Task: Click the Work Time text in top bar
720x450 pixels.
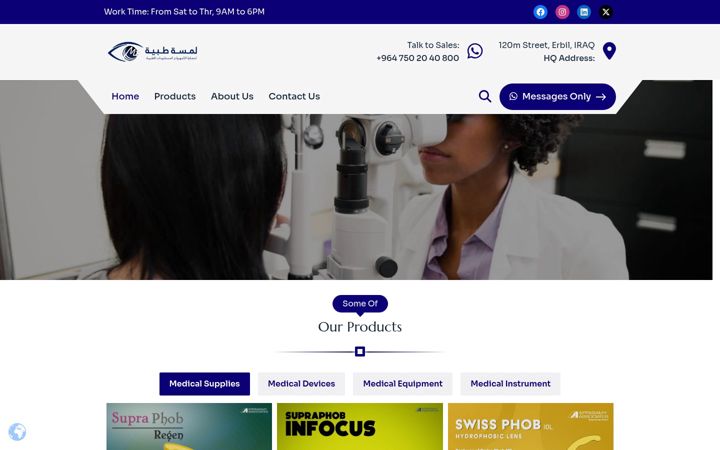Action: (184, 12)
